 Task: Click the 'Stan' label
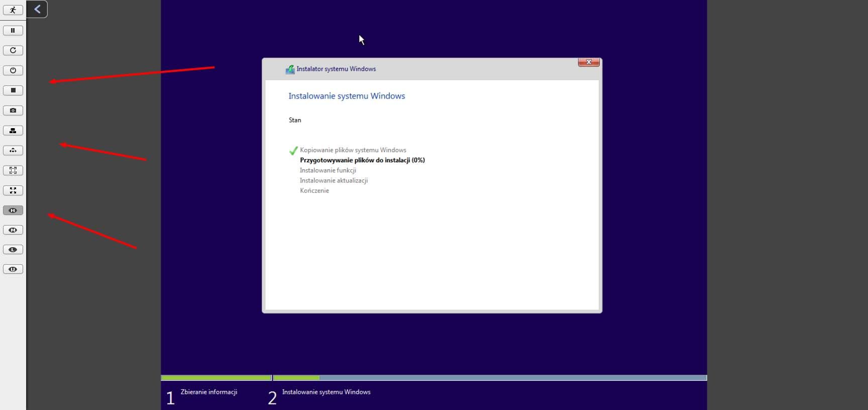pos(295,120)
